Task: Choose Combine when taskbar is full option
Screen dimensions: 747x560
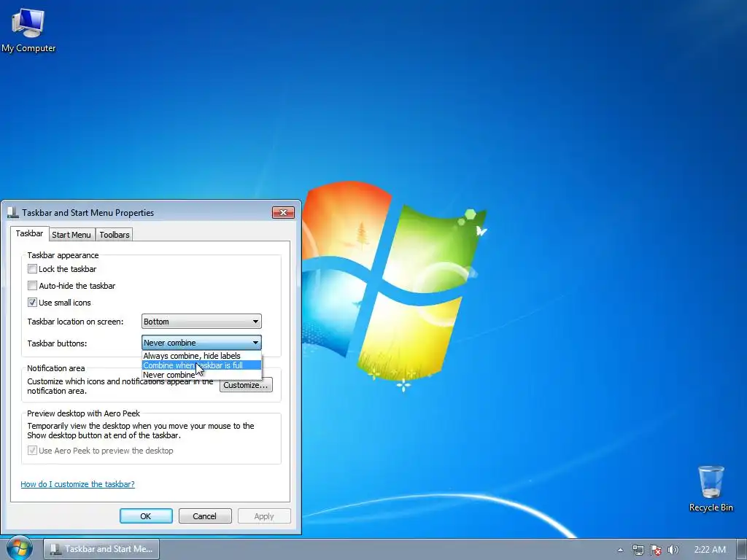Action: [x=201, y=365]
